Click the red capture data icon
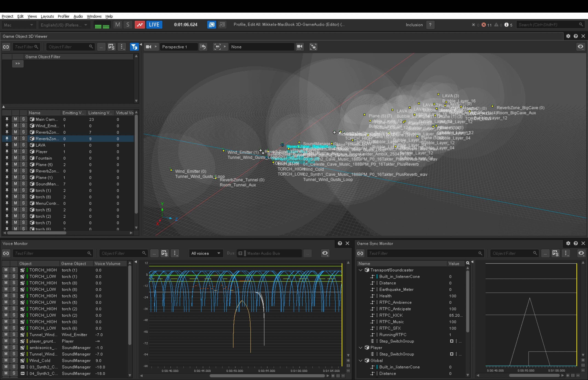 click(x=140, y=25)
